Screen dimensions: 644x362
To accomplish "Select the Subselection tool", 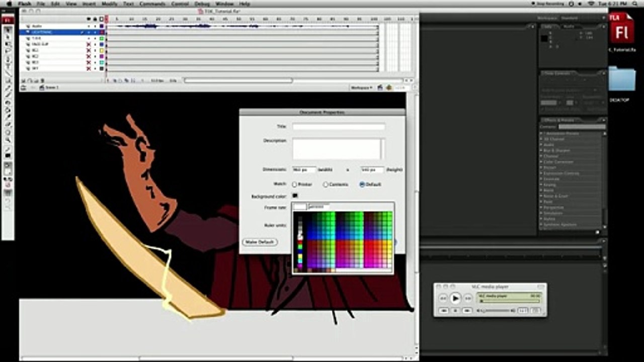I will coord(8,37).
